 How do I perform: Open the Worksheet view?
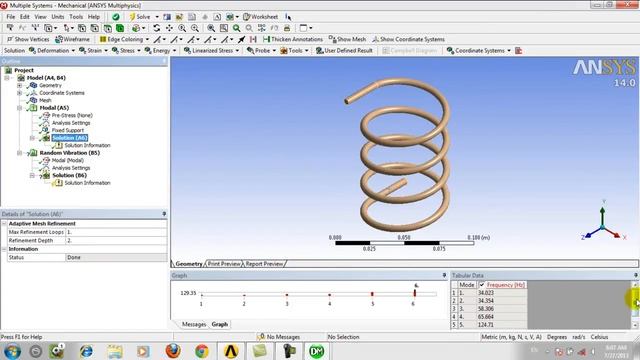click(260, 17)
